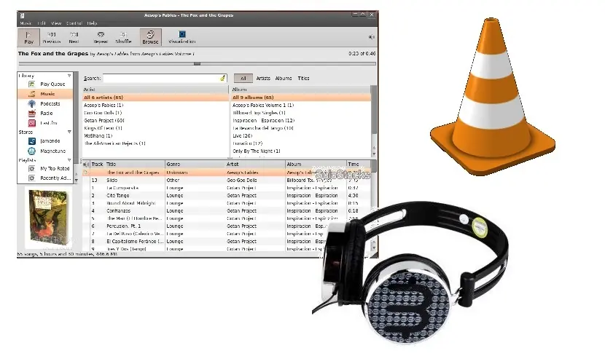Select album Lunatico (12)
Image resolution: width=605 pixels, height=364 pixels.
pyautogui.click(x=301, y=143)
